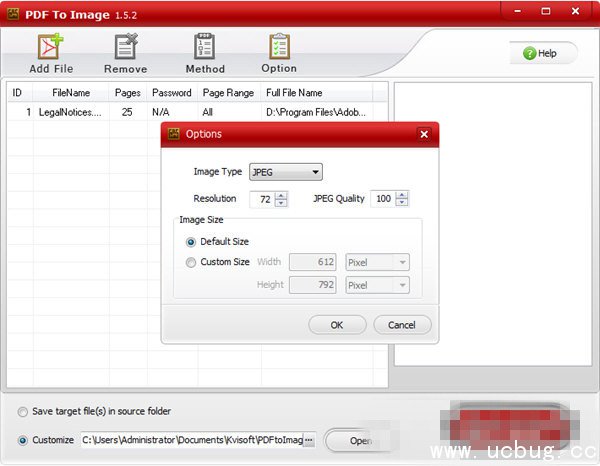Choose the Customize output folder option
600x466 pixels.
click(23, 440)
